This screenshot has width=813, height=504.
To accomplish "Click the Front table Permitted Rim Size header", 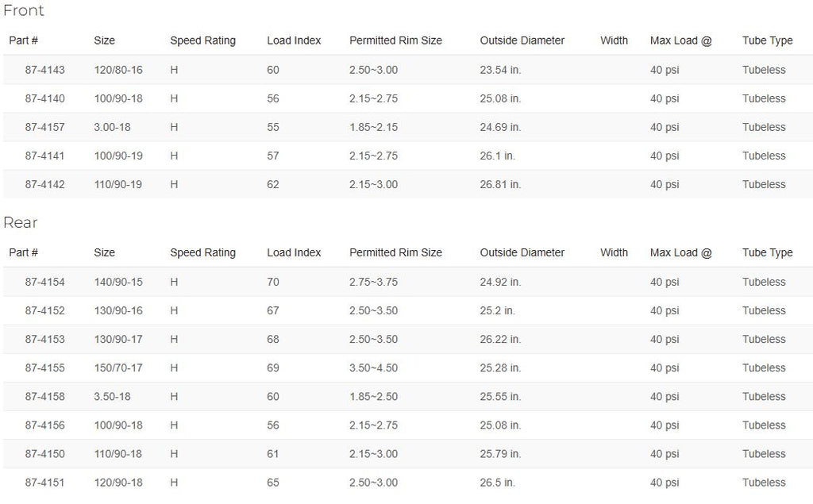I will click(x=395, y=40).
